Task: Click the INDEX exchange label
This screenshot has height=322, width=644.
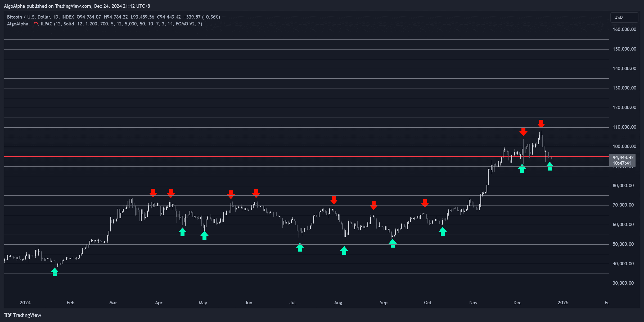Action: click(69, 17)
